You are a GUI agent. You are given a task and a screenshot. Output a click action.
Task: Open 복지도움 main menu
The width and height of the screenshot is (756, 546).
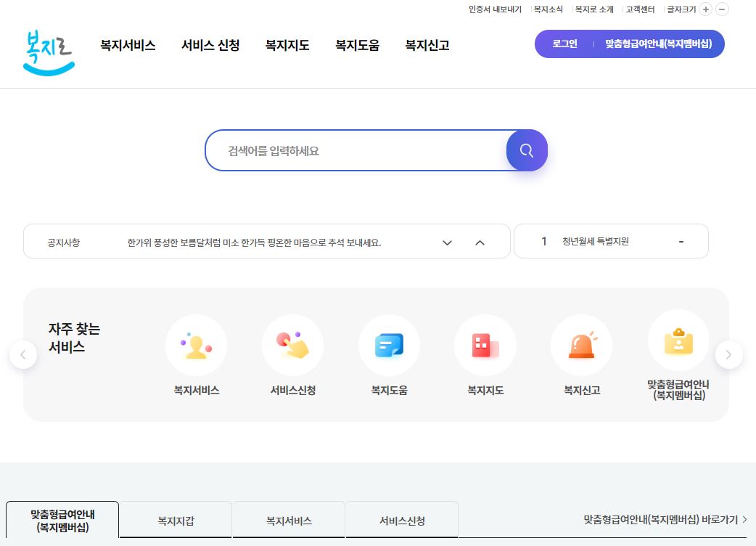357,45
